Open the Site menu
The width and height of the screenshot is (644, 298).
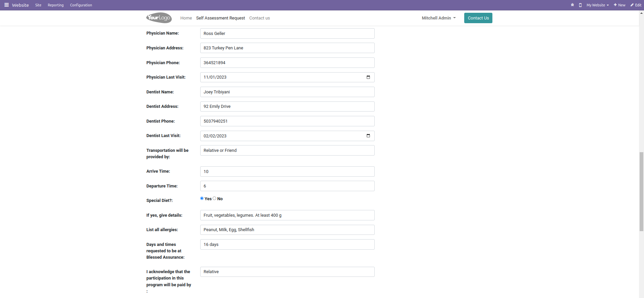tap(38, 5)
